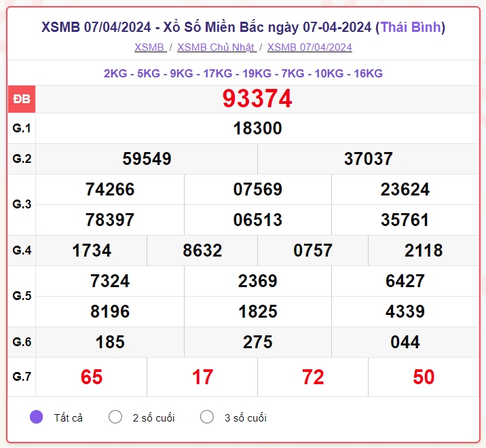This screenshot has width=486, height=448.
Task: Click G.3 number 06513
Action: (x=257, y=220)
